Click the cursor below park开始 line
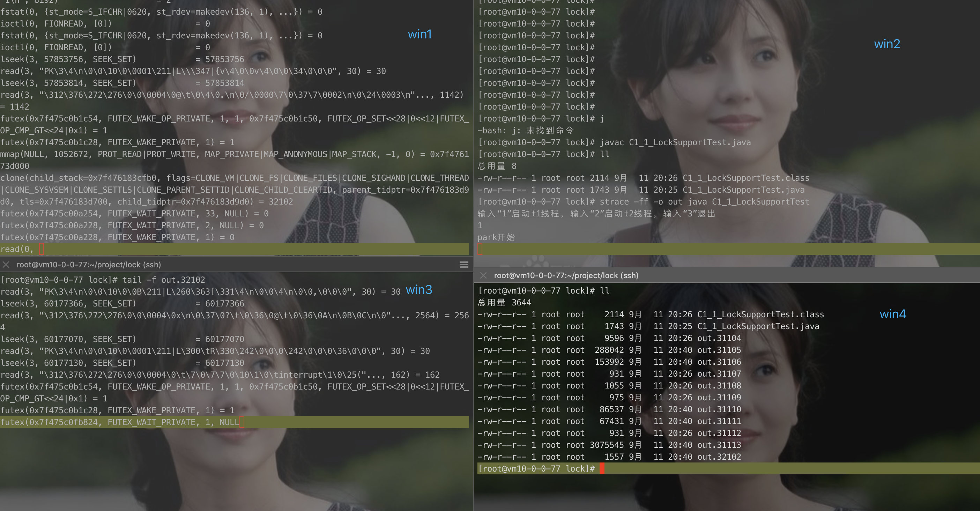 [480, 249]
